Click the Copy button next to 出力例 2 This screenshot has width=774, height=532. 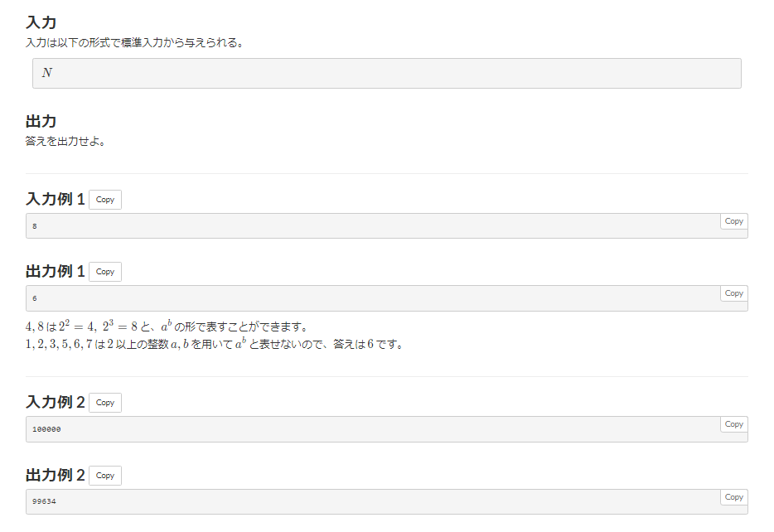pos(104,475)
